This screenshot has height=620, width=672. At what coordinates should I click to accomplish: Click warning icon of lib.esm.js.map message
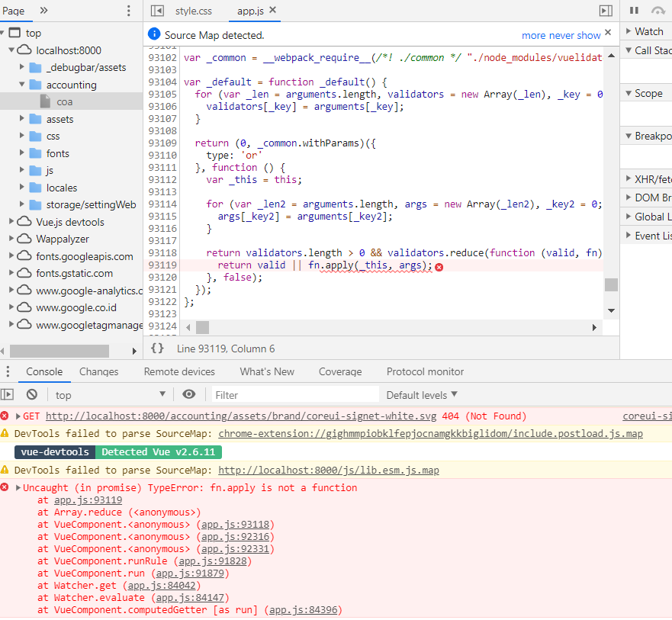coord(5,470)
